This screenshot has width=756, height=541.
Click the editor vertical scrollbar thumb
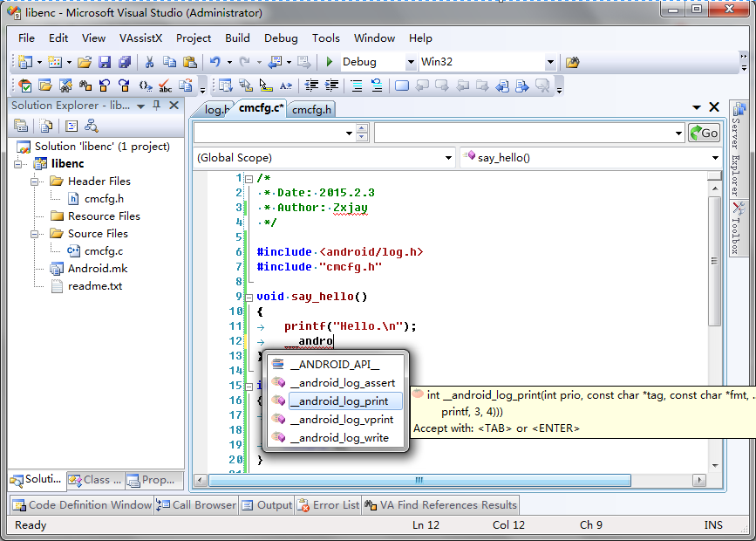[x=714, y=261]
